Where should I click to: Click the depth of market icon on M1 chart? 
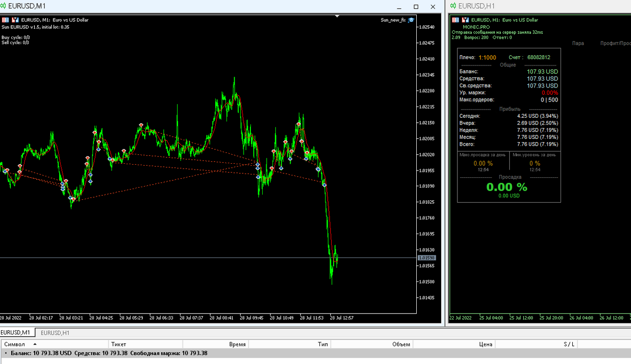tap(15, 20)
